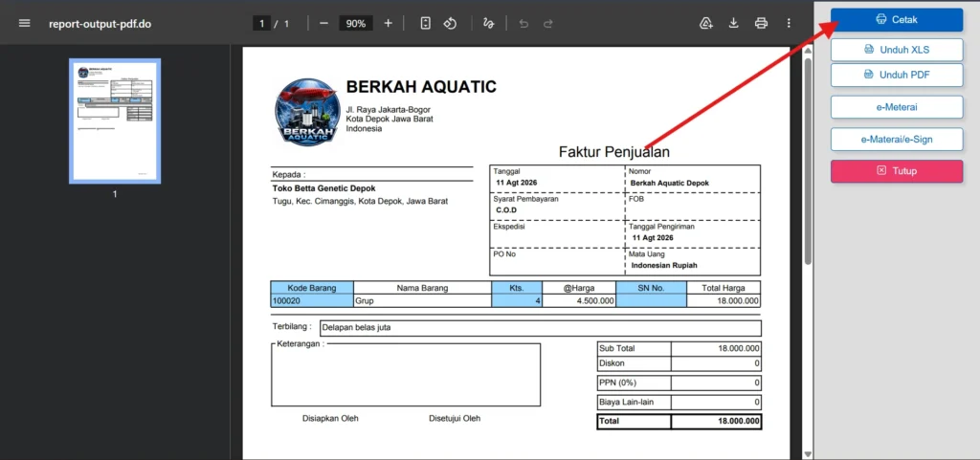Open the three-dot more actions menu
The height and width of the screenshot is (460, 980).
tap(789, 24)
